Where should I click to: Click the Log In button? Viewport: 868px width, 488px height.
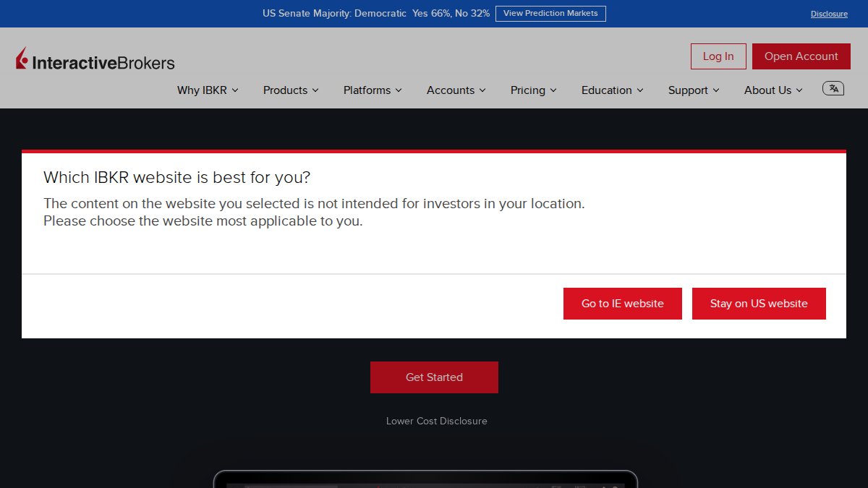coord(718,56)
